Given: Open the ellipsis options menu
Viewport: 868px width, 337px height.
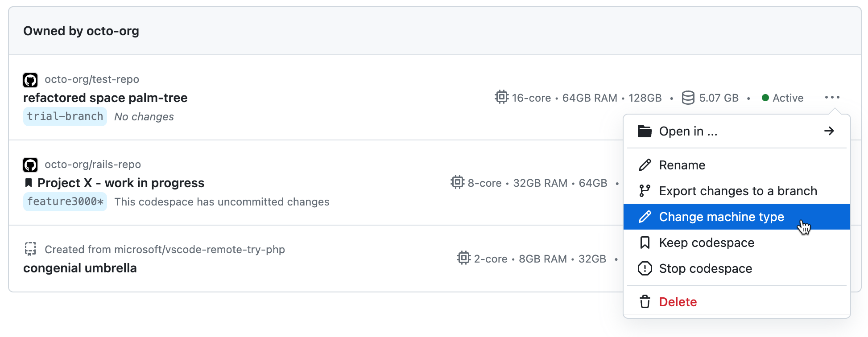Looking at the screenshot, I should [832, 97].
